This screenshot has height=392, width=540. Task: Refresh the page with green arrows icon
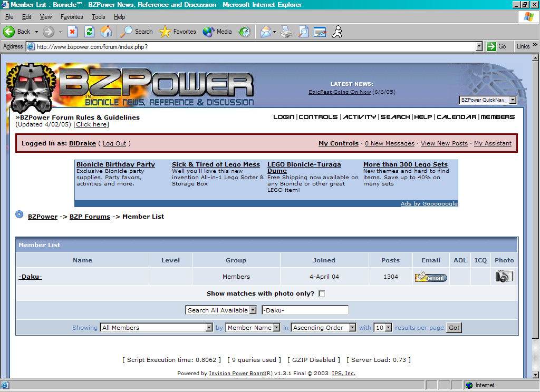(x=89, y=32)
